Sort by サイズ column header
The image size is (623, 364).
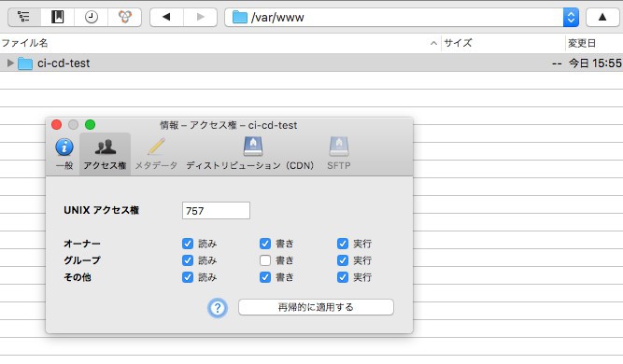coord(458,43)
